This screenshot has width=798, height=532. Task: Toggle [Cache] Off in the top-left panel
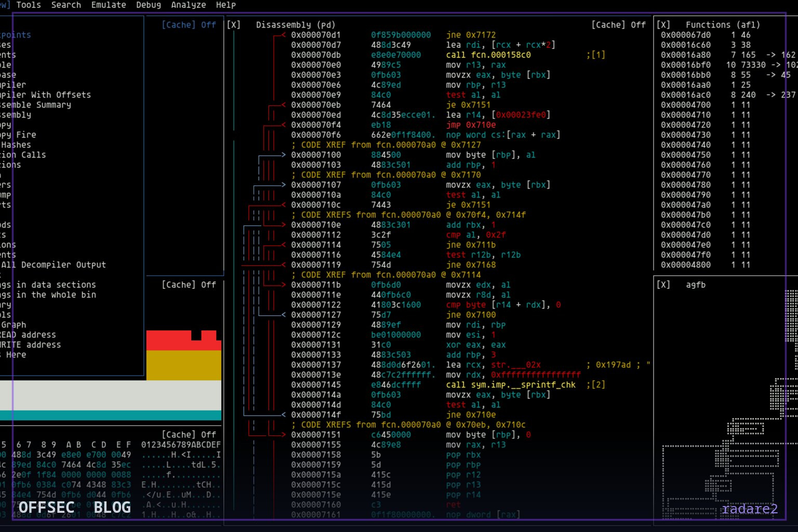pos(189,25)
